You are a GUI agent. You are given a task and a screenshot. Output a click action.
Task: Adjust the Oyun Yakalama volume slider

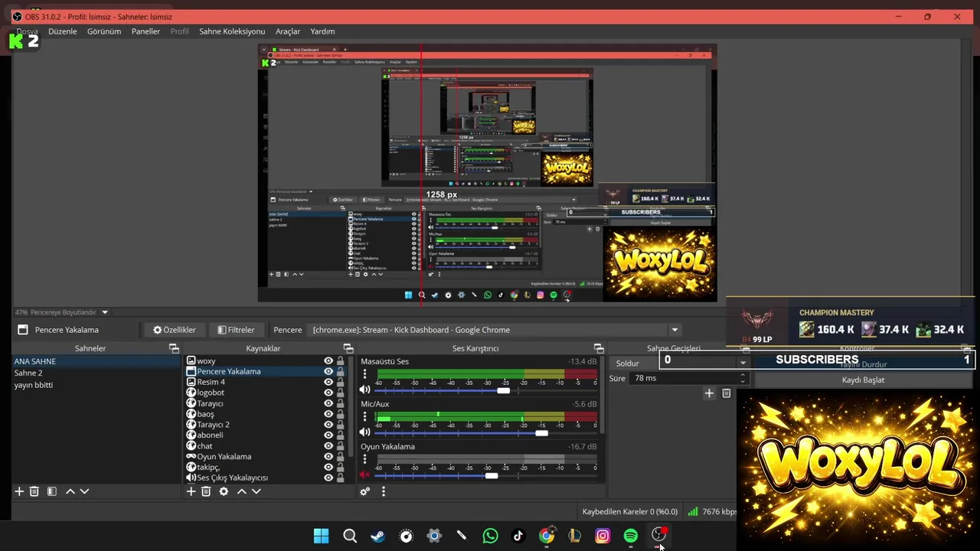point(492,476)
